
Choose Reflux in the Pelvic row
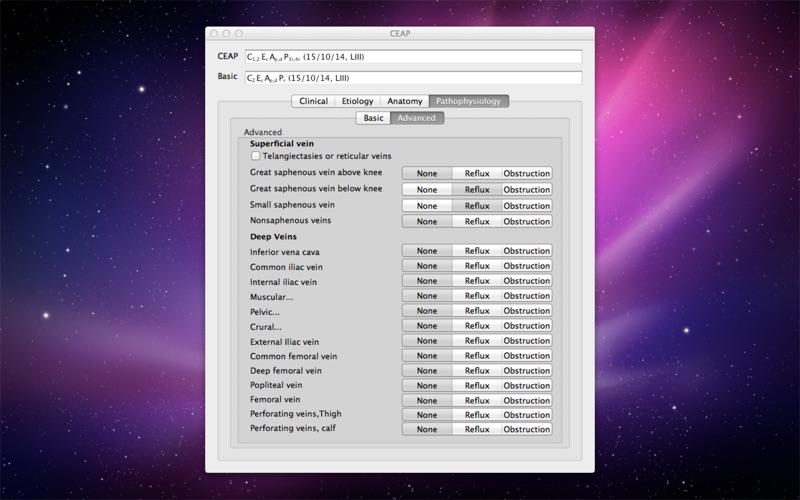tap(477, 311)
